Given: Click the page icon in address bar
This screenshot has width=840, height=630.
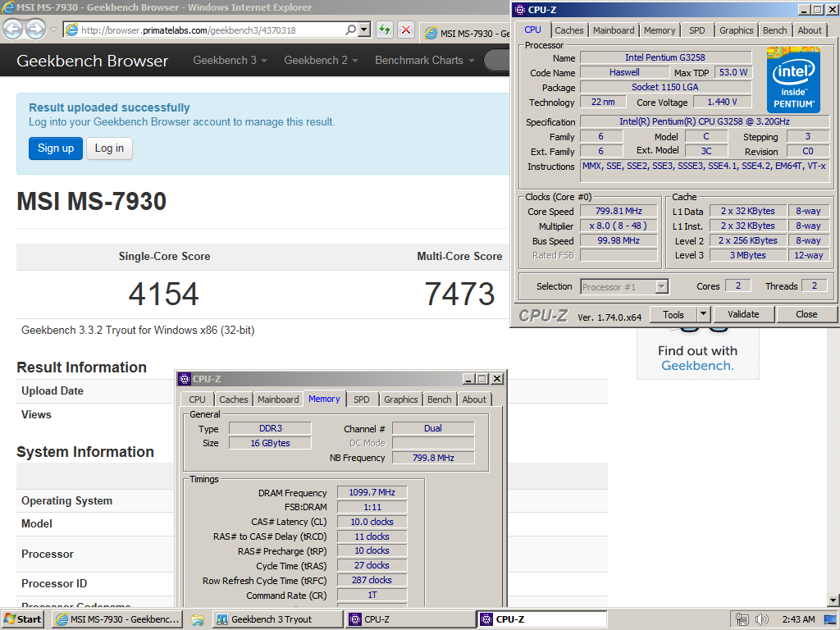Looking at the screenshot, I should click(x=72, y=30).
